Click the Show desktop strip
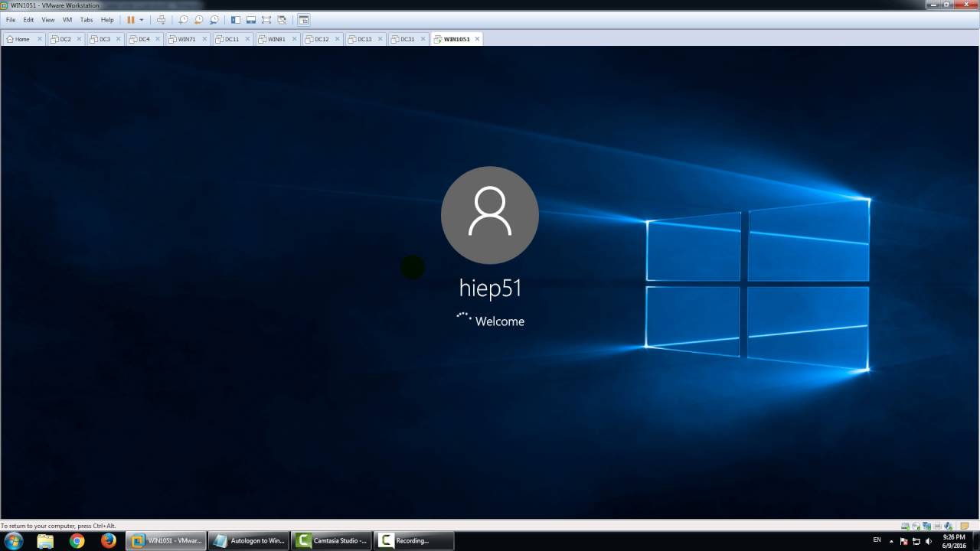Viewport: 980px width, 551px height. 975,540
